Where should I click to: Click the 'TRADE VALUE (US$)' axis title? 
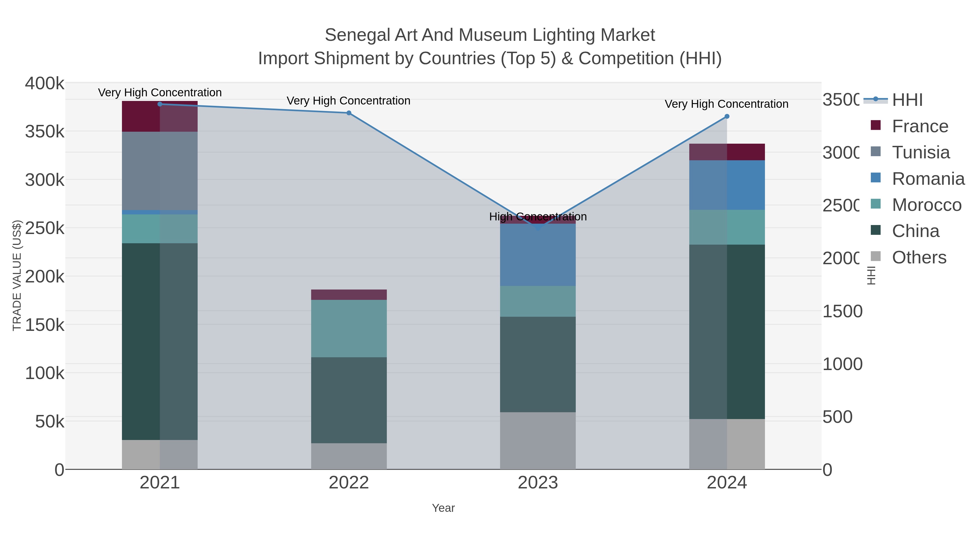(17, 275)
